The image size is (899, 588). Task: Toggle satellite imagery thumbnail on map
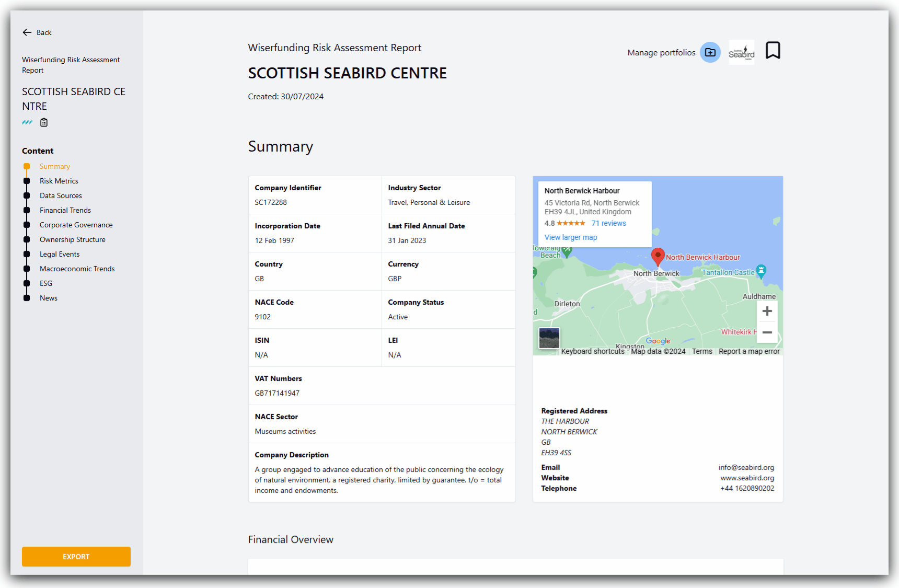pos(549,338)
